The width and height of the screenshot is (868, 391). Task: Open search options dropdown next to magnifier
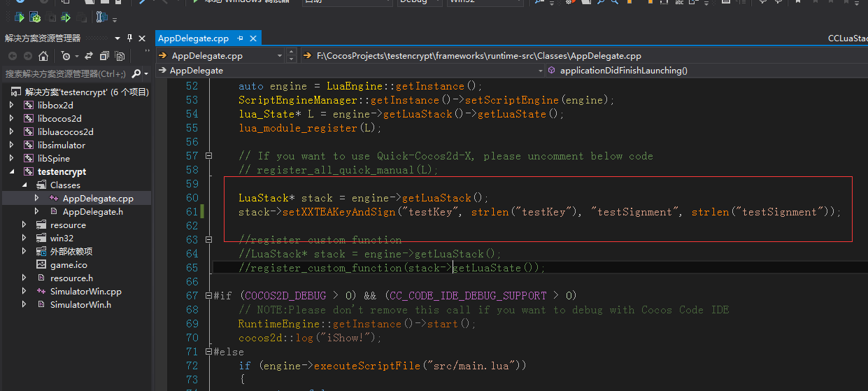pyautogui.click(x=147, y=73)
